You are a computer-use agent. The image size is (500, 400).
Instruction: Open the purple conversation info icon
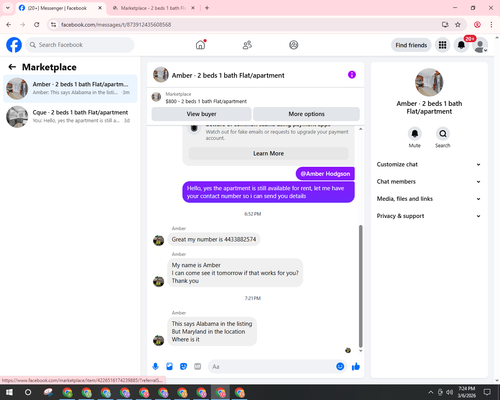point(352,75)
